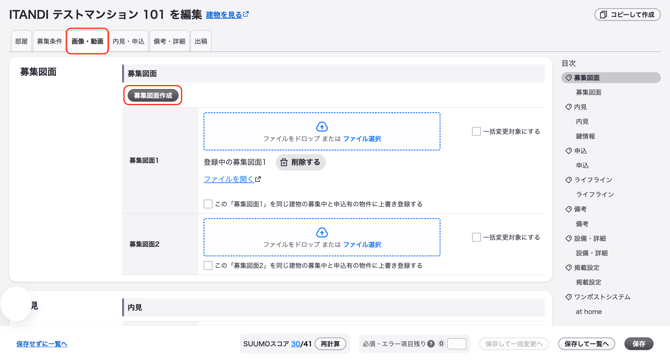Open the 内見・申込 tab

point(128,41)
